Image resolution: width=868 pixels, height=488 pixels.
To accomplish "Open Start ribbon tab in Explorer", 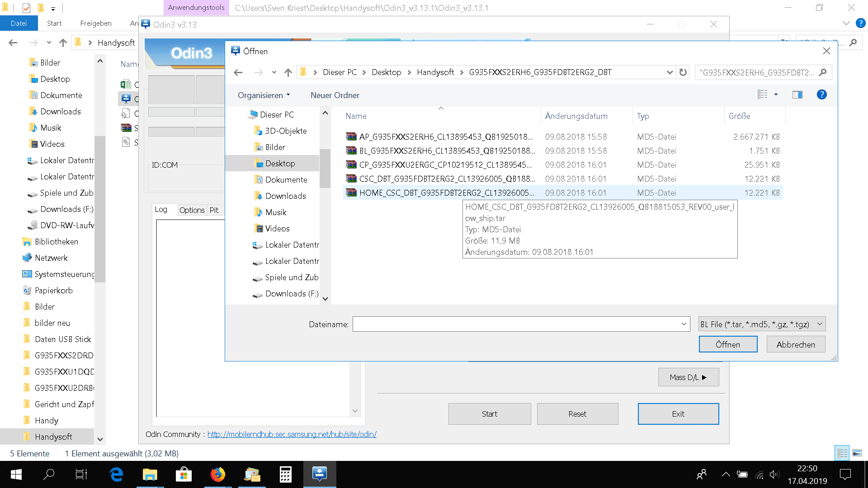I will [x=54, y=23].
